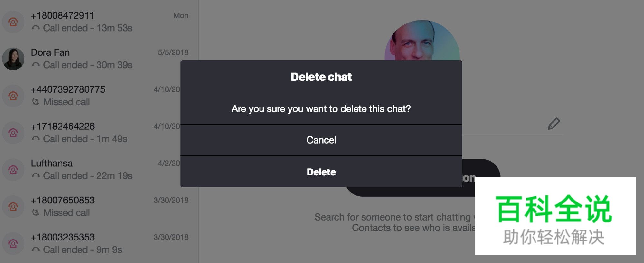Click the 百科全说 watermark logo

pyautogui.click(x=554, y=209)
